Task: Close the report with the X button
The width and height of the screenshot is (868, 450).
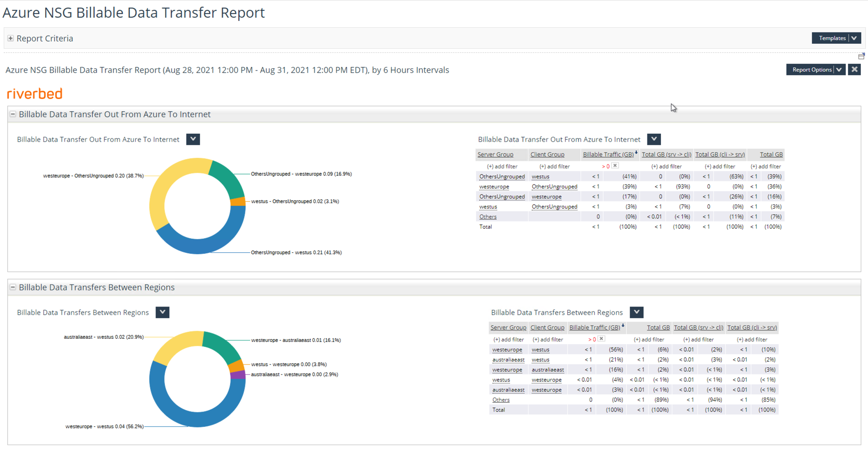Action: (x=854, y=70)
